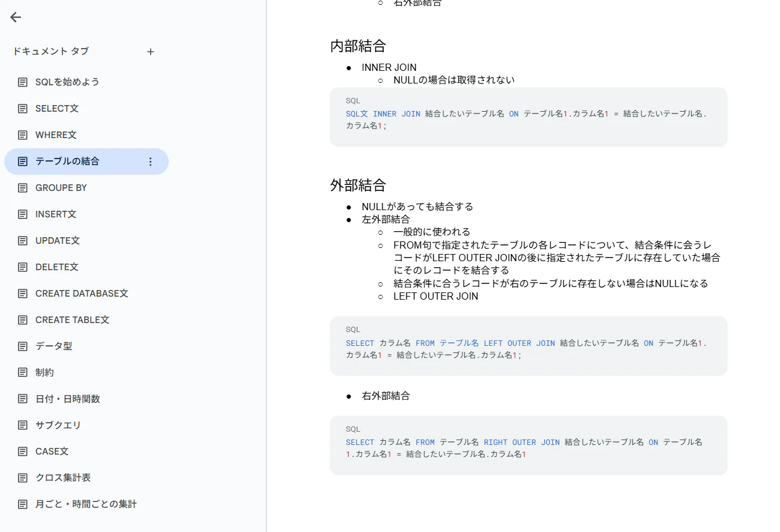Click the 内部結合 heading
This screenshot has width=780, height=532.
coord(358,46)
